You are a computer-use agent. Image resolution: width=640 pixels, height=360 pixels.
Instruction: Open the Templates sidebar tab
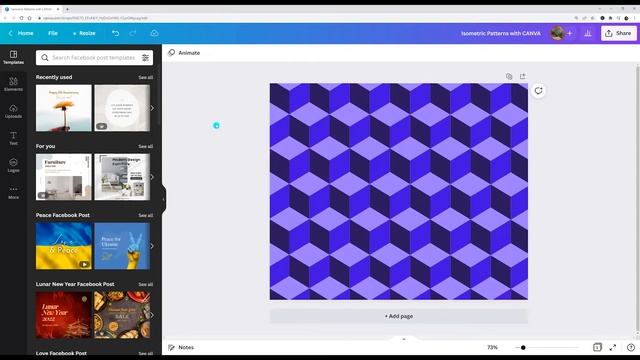pyautogui.click(x=13, y=58)
